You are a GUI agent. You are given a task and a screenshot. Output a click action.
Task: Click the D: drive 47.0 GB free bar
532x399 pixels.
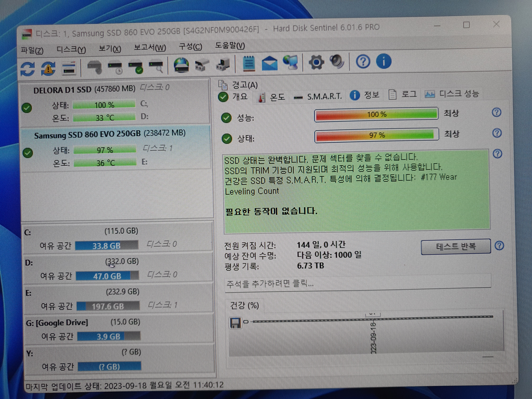tap(107, 276)
